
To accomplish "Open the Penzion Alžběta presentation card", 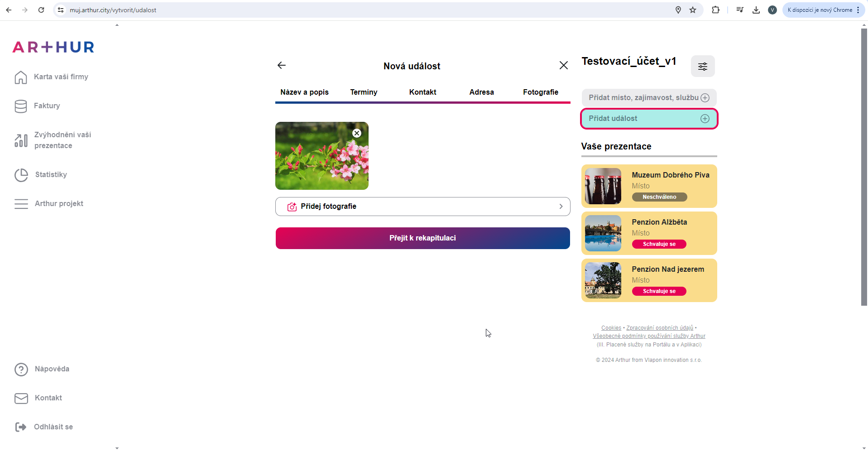I will [x=648, y=233].
